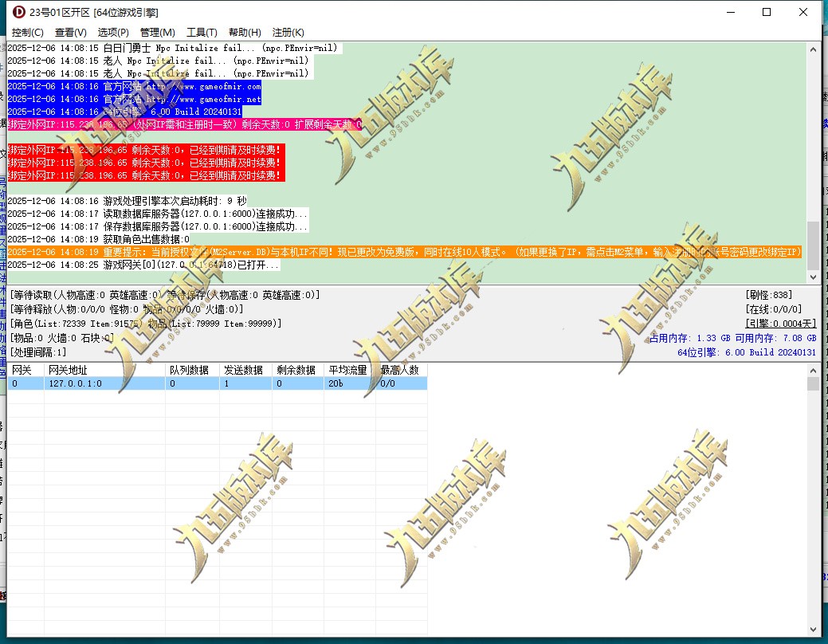Viewport: 828px width, 644px height.
Task: Click gateway list scrollbar down arrow
Action: (x=813, y=629)
